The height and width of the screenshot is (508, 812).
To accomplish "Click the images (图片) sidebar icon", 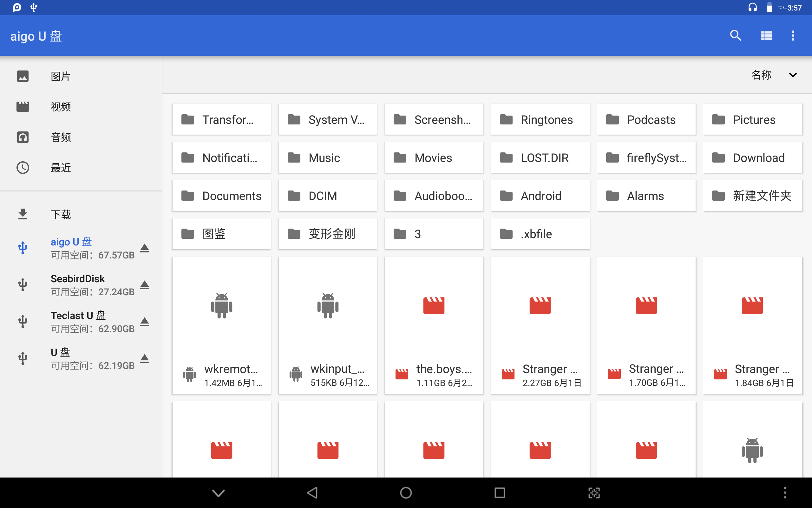I will [x=23, y=76].
